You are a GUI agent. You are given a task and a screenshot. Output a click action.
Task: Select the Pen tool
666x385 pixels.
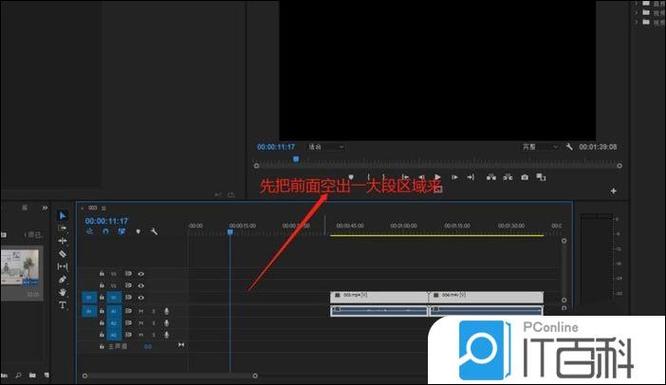(x=62, y=279)
